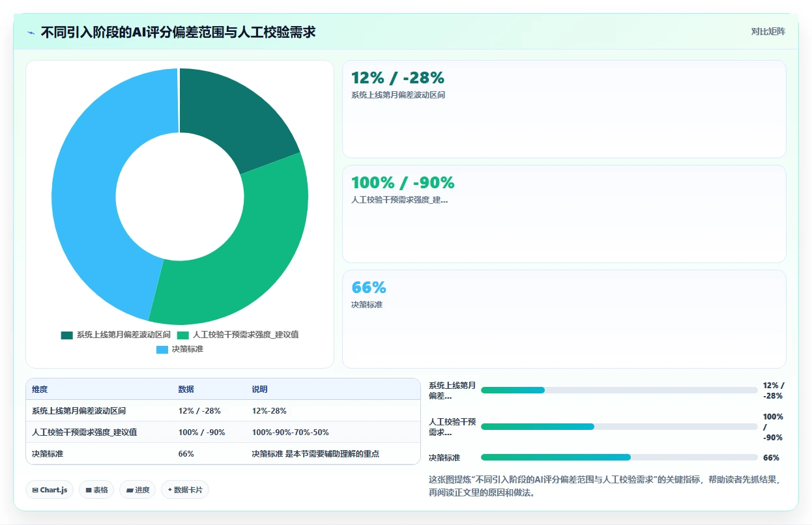Select the 数据卡片 chip
This screenshot has height=525, width=812.
[185, 490]
